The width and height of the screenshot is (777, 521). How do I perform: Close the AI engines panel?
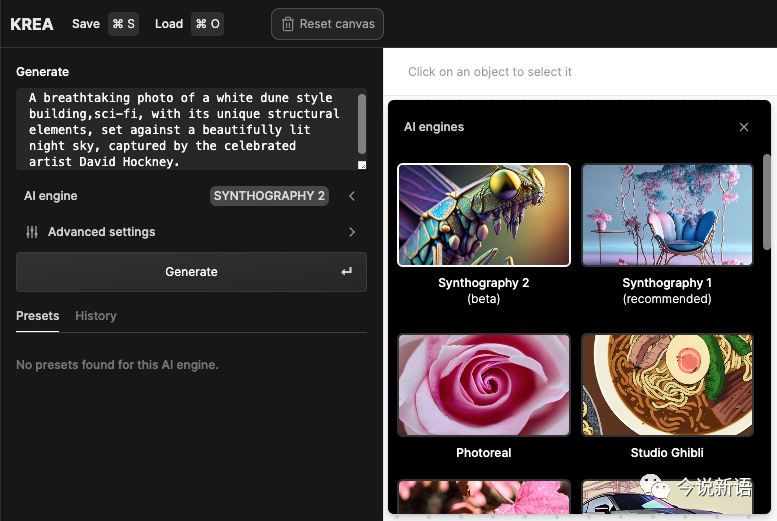click(743, 127)
